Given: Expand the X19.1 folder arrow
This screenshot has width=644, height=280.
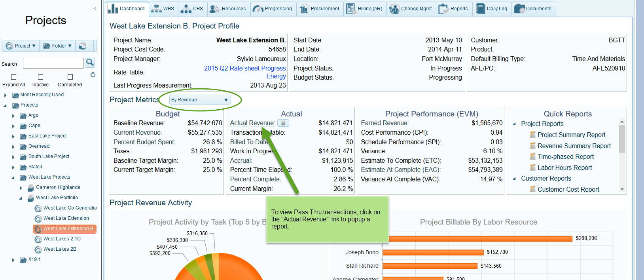Looking at the screenshot, I should tap(13, 260).
